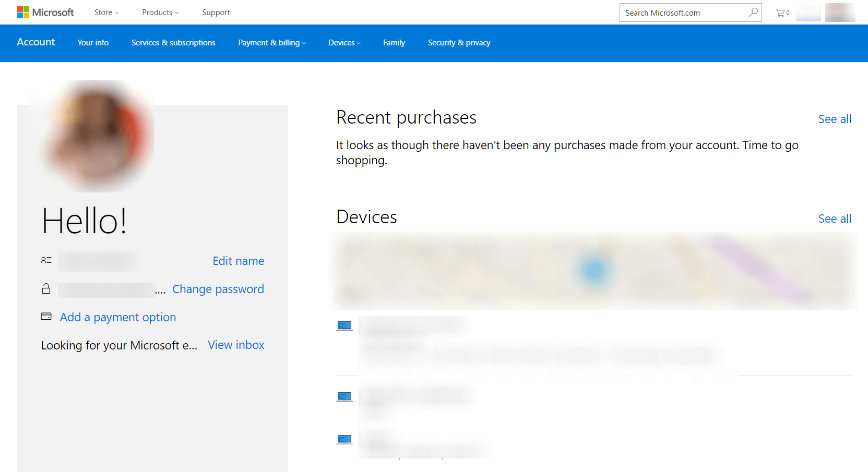This screenshot has height=472, width=868.
Task: Click the search magnifier icon
Action: point(753,12)
